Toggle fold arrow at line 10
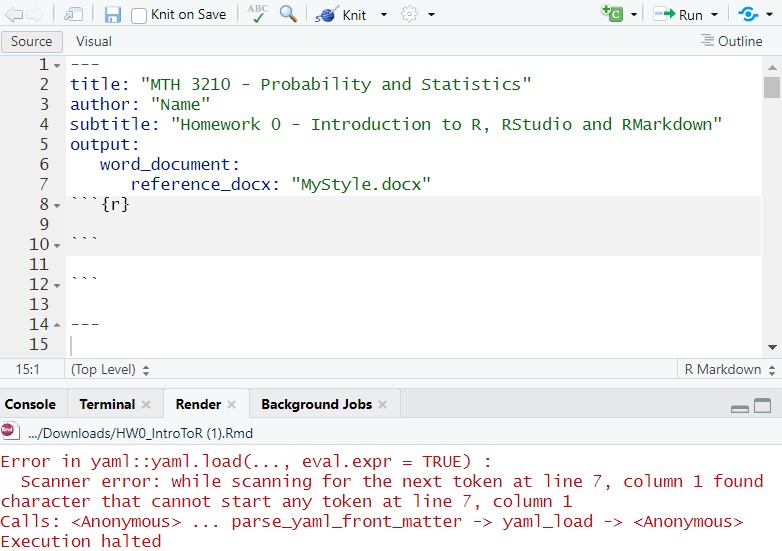The image size is (782, 551). point(57,245)
